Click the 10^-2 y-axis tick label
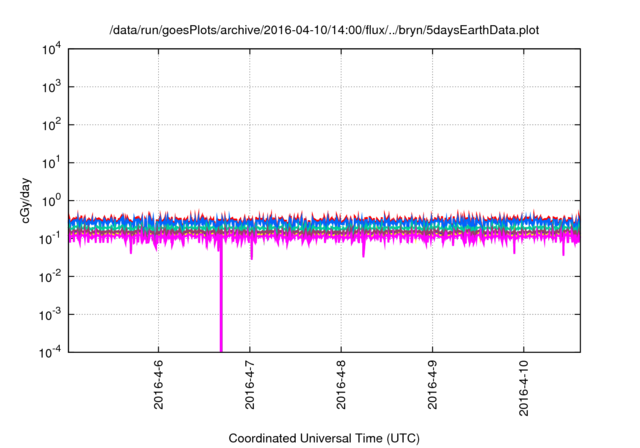The image size is (640, 448). coord(50,277)
